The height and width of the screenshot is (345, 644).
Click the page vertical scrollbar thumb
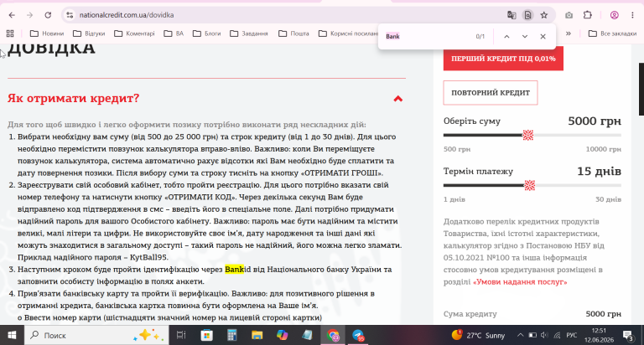coord(641,89)
